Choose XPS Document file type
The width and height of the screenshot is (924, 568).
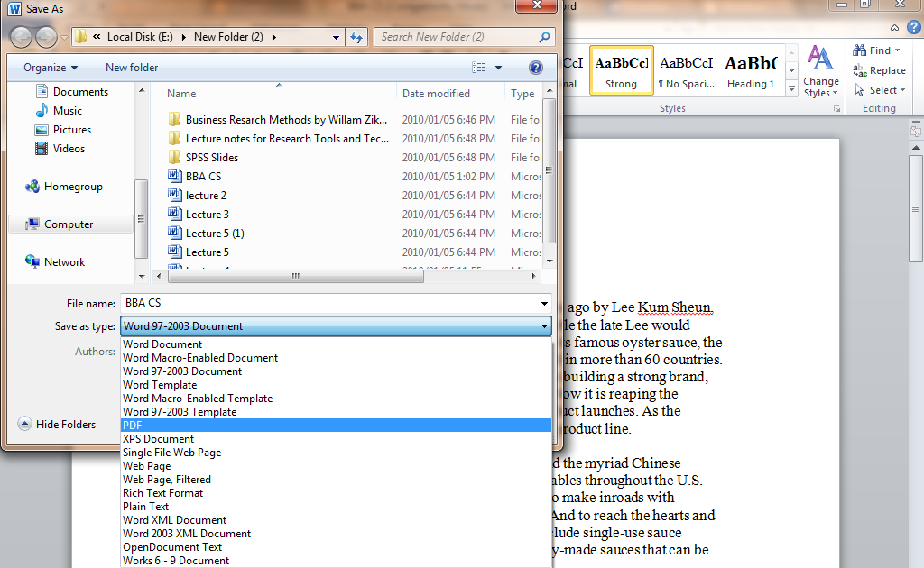coord(336,439)
